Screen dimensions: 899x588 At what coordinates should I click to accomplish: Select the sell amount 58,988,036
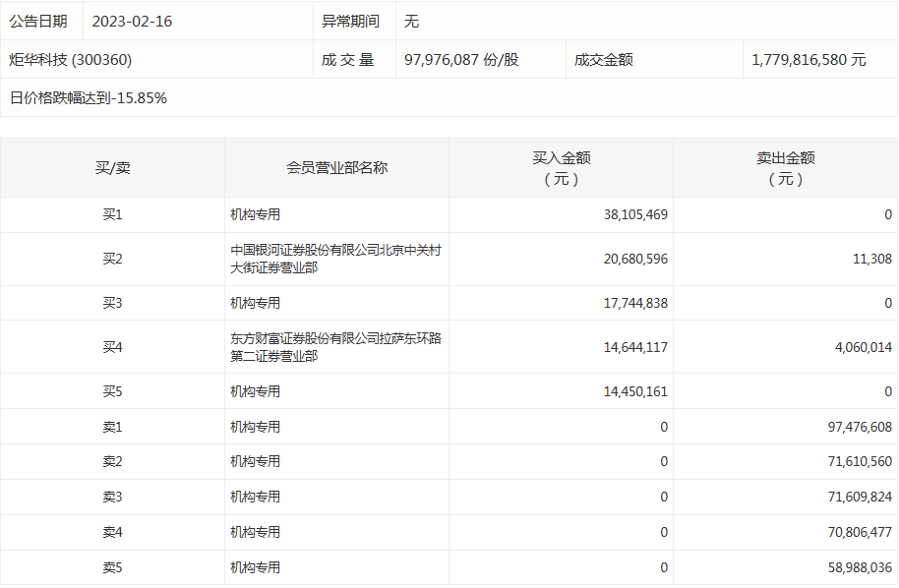[x=855, y=567]
